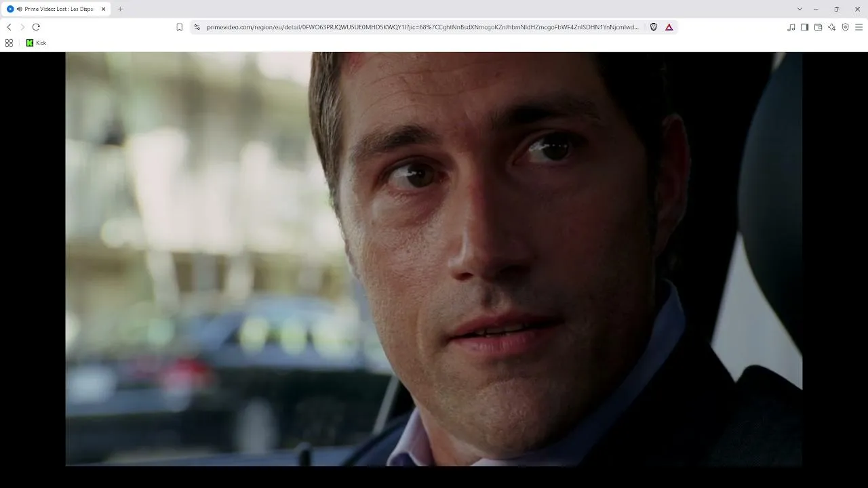Close the browser window
This screenshot has height=488, width=868.
click(x=857, y=9)
